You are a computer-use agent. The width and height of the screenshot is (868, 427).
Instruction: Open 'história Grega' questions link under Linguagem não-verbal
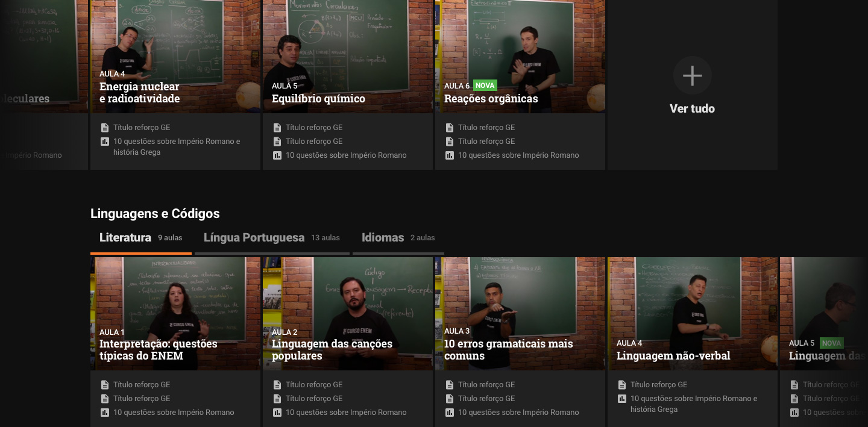pos(694,404)
